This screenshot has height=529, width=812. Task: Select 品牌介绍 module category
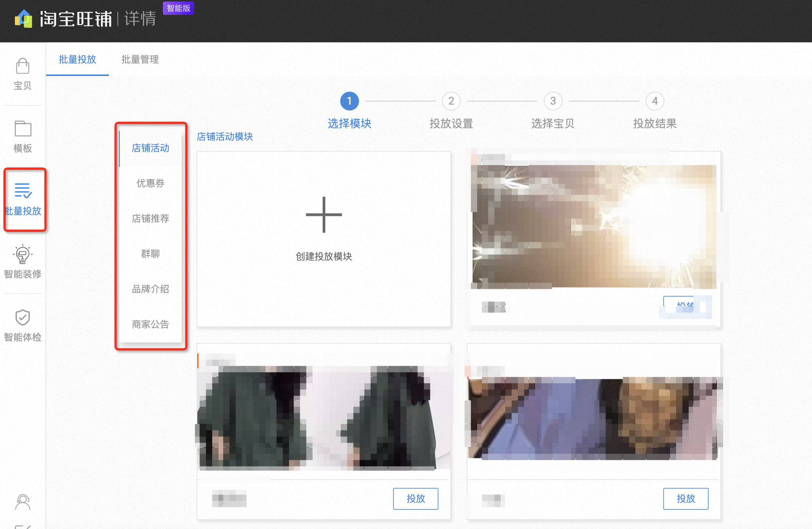[150, 289]
